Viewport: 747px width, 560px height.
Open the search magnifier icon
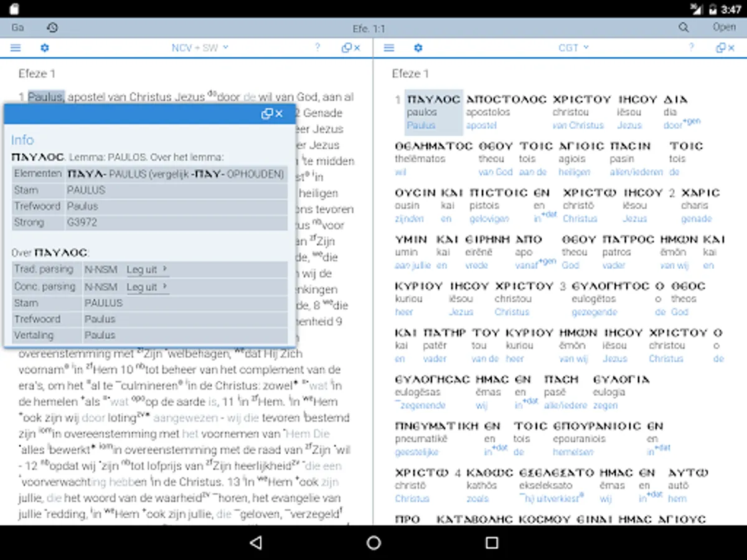click(684, 27)
